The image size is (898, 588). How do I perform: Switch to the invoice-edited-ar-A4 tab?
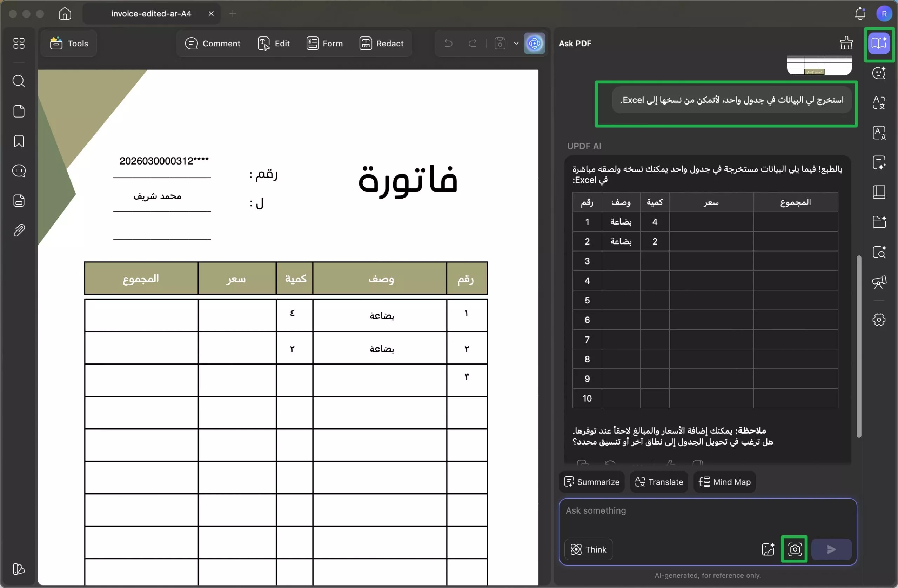(150, 14)
